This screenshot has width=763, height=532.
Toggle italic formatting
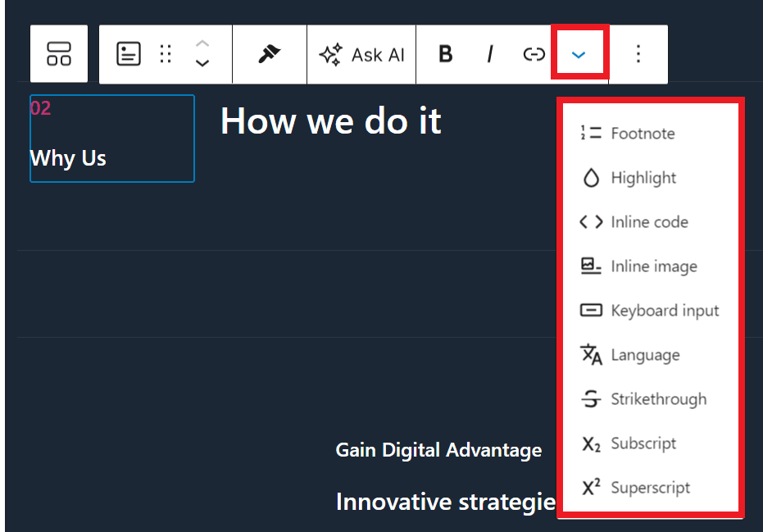[490, 54]
